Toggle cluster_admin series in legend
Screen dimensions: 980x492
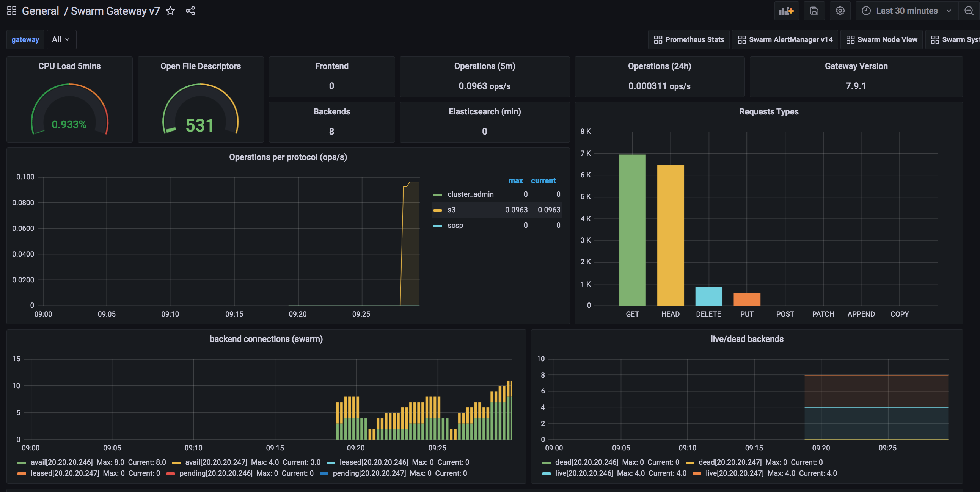click(x=470, y=194)
